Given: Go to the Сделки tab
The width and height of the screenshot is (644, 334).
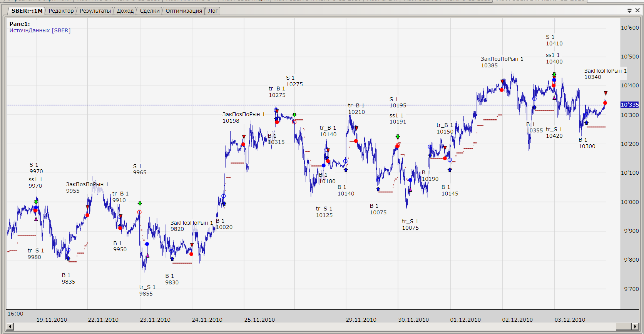Looking at the screenshot, I should click(149, 11).
